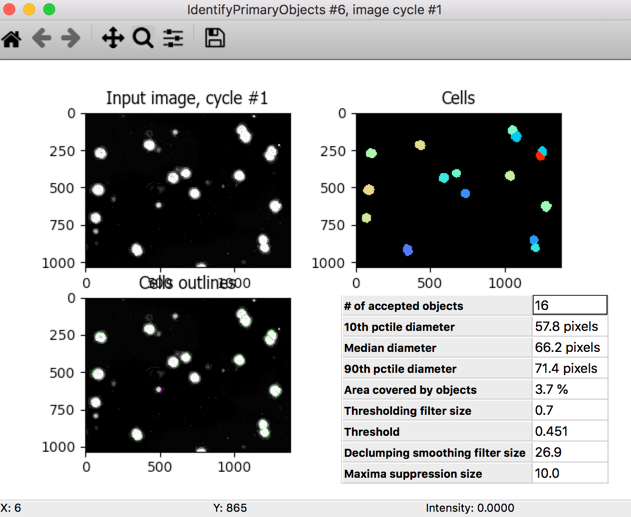Click the 'Input image, cycle #1' title
The width and height of the screenshot is (631, 517).
tap(187, 98)
